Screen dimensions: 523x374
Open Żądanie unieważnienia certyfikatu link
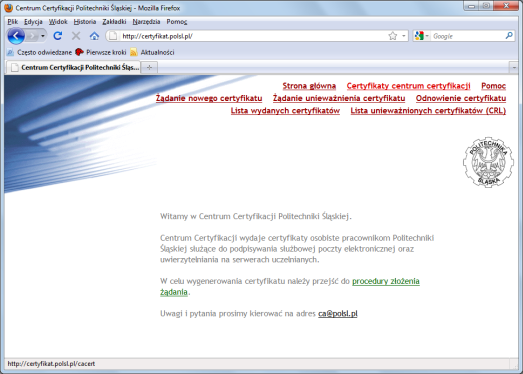pyautogui.click(x=339, y=98)
